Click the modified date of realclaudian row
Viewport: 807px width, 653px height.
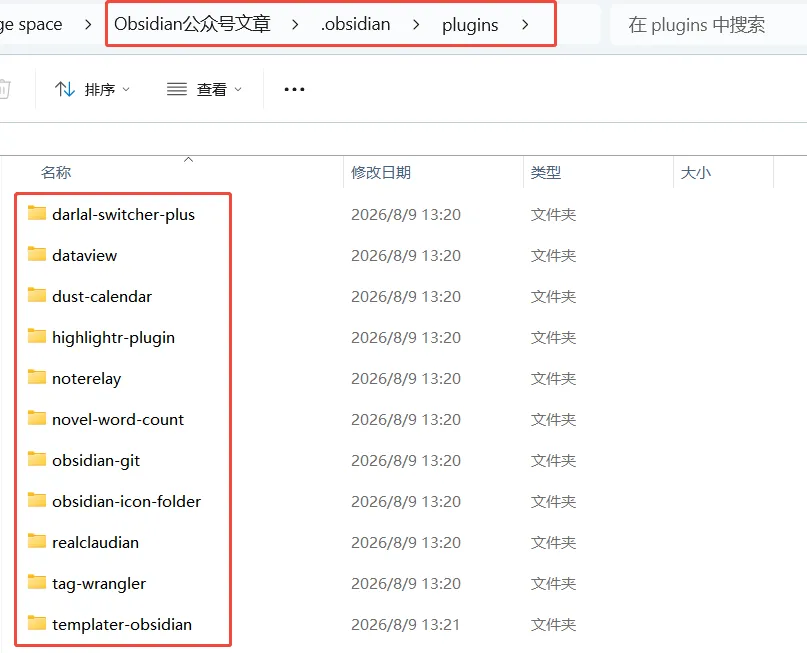(406, 542)
